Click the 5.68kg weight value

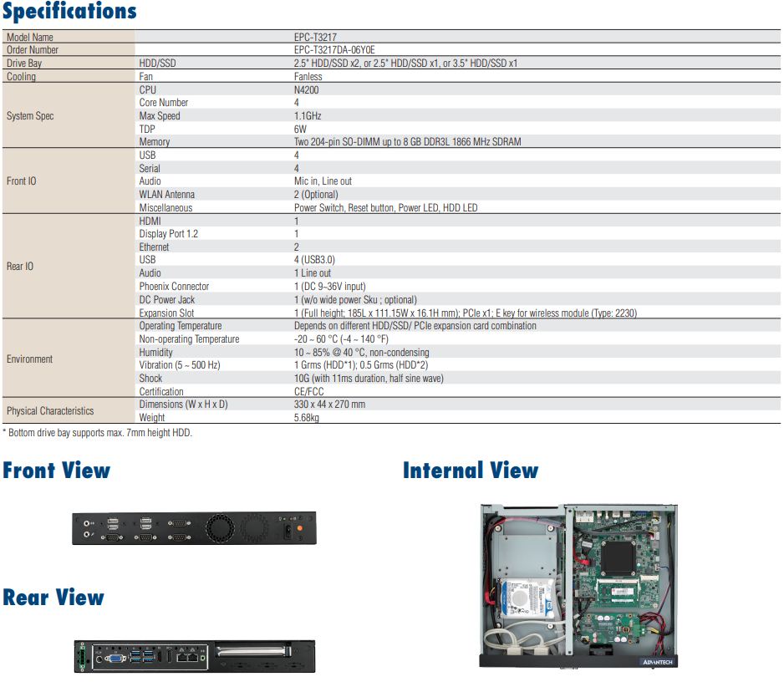307,418
